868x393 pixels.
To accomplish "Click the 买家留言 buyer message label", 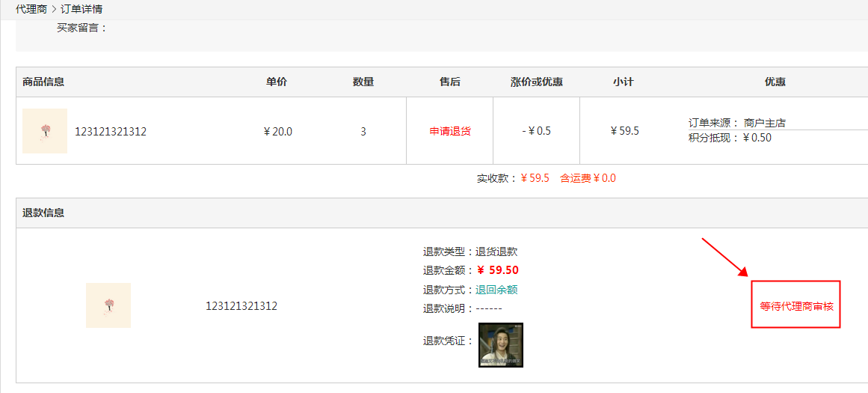I will [82, 28].
